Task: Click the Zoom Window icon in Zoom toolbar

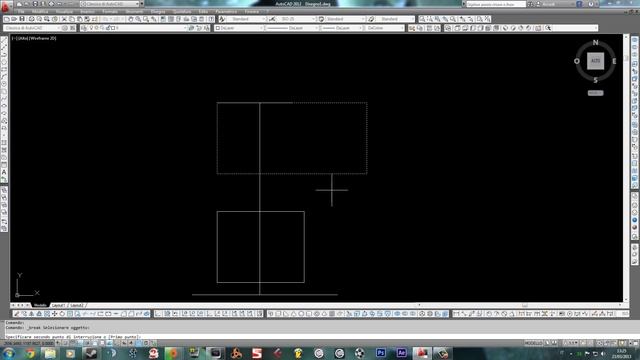Action: (x=422, y=19)
